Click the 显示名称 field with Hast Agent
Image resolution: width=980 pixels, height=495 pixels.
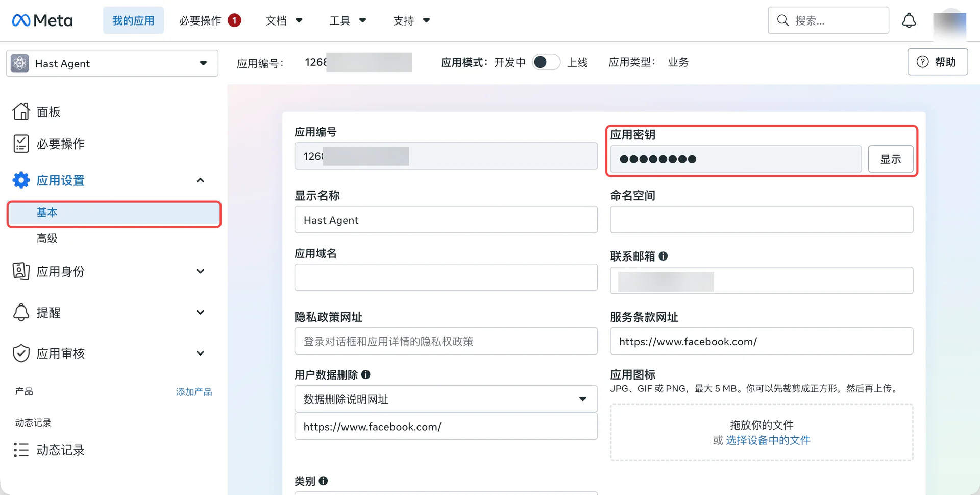click(x=446, y=220)
